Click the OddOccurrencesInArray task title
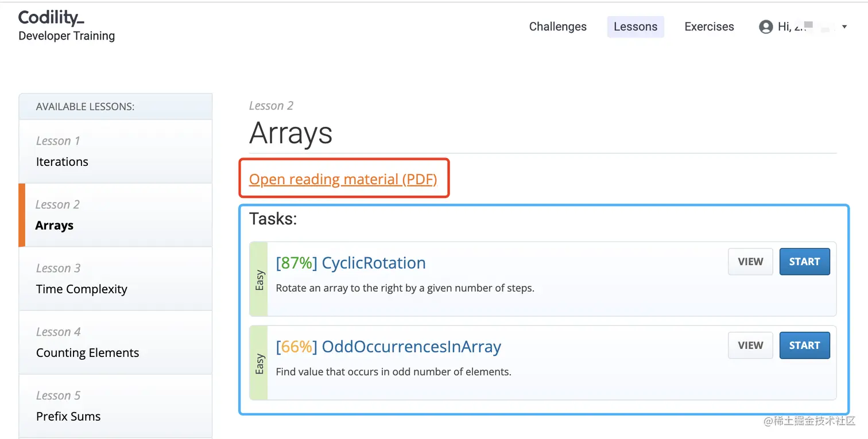868x439 pixels. tap(411, 347)
